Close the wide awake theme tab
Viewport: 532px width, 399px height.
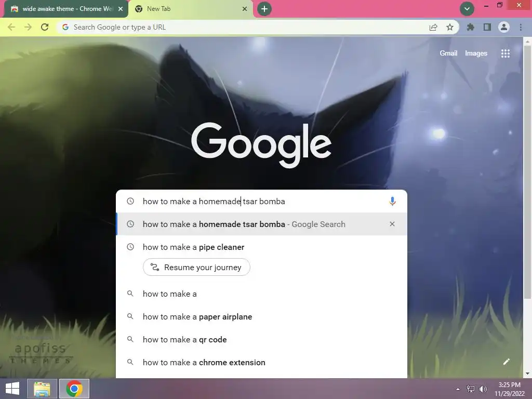(x=121, y=9)
